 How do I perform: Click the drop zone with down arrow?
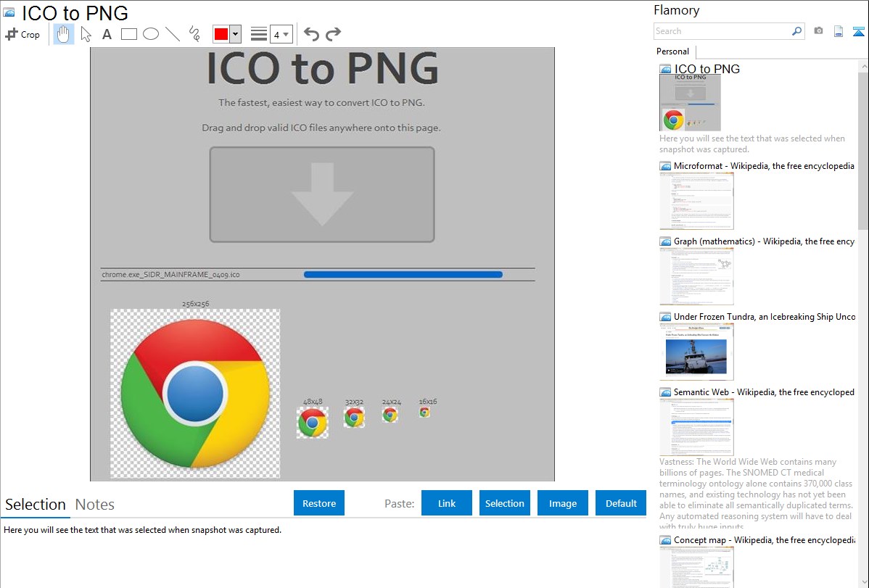tap(322, 194)
